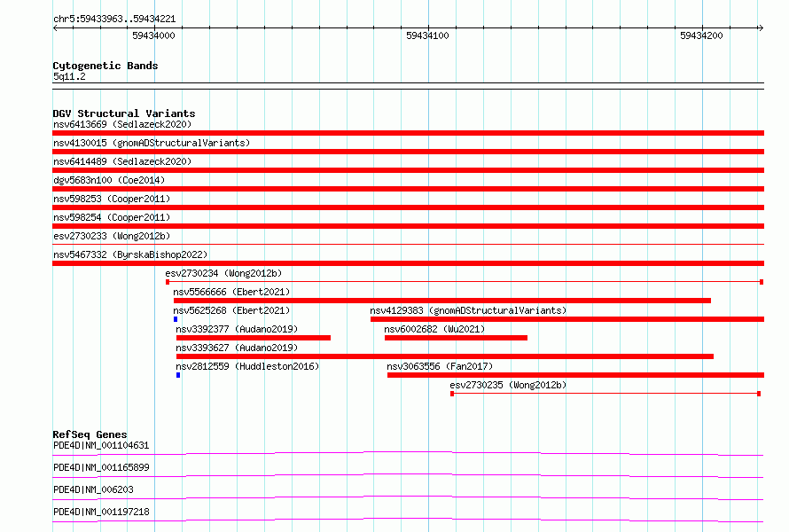Select the thin red line under esv2730233

[408, 245]
